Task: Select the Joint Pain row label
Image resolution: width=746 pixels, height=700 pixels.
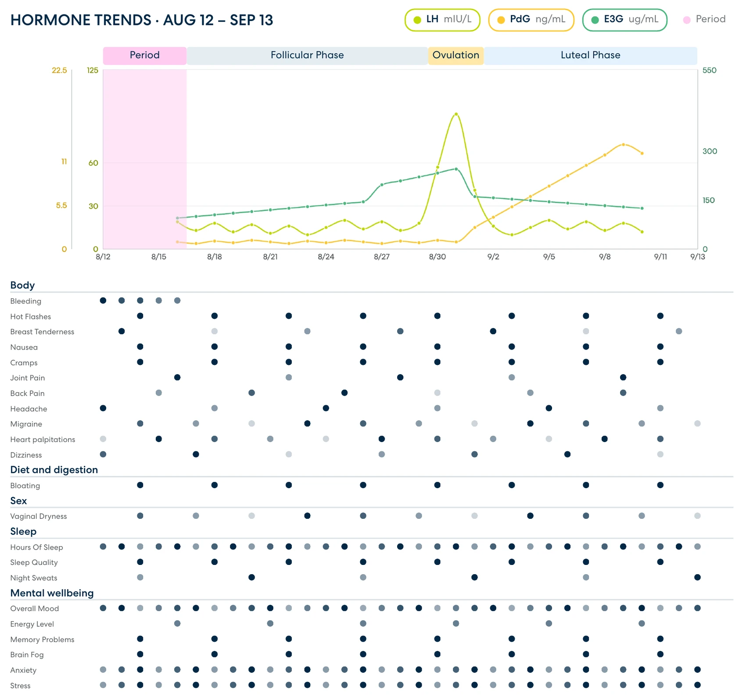Action: [x=27, y=378]
